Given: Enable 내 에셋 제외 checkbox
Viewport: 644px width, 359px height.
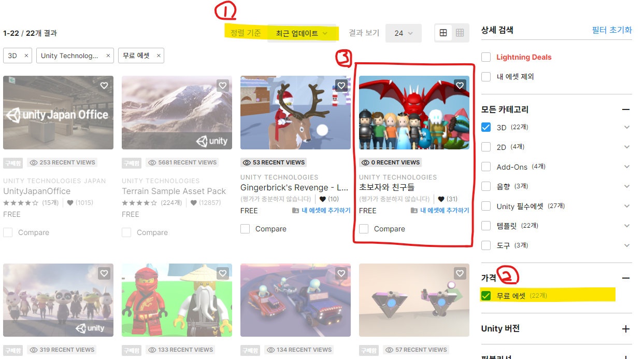Looking at the screenshot, I should [486, 77].
